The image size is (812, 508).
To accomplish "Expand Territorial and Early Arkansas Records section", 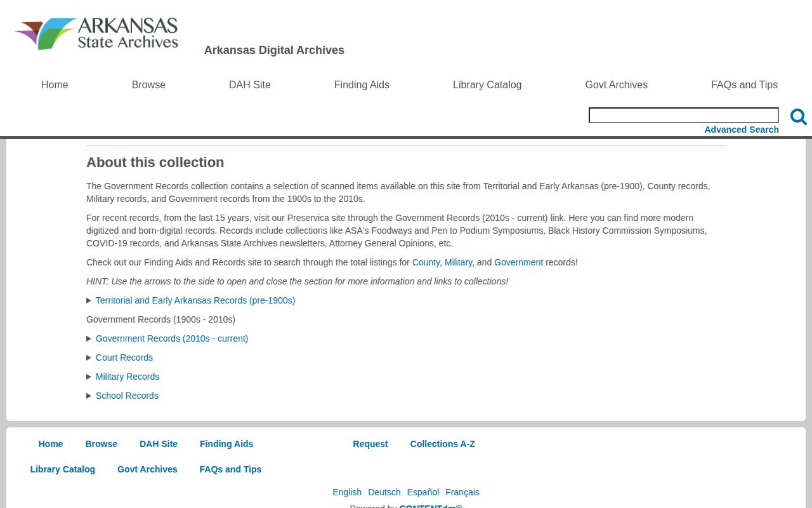I will tap(195, 300).
